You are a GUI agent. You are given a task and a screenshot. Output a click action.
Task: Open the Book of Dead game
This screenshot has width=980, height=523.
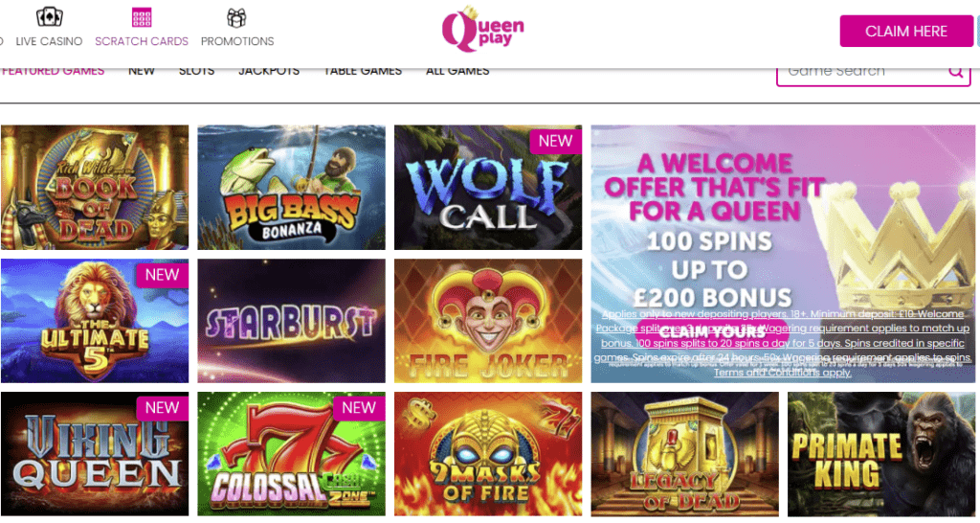(95, 187)
